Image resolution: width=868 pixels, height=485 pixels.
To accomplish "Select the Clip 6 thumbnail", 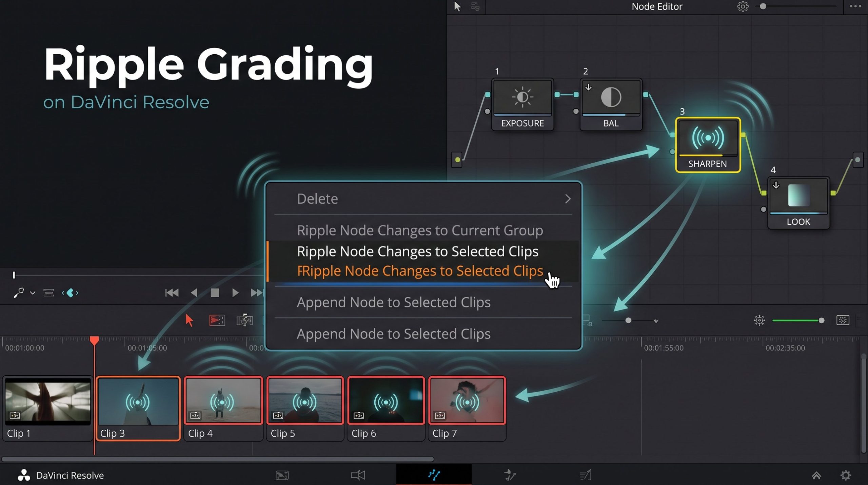I will click(386, 400).
